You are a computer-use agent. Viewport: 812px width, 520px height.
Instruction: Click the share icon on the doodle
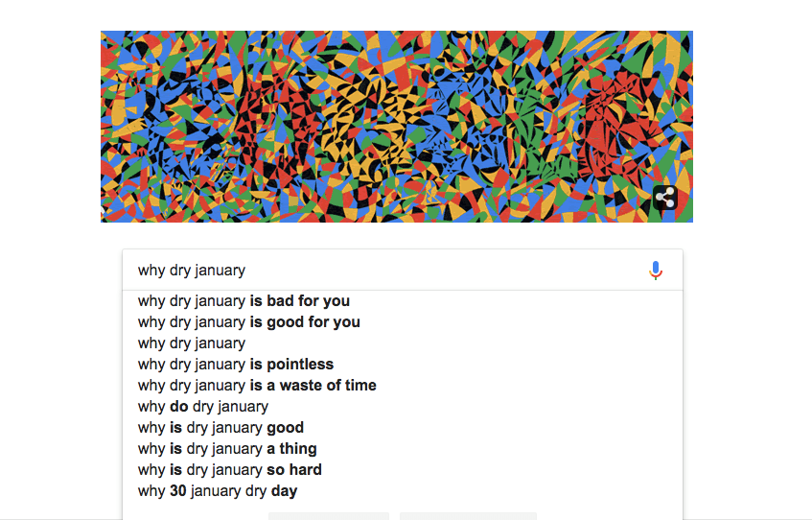665,198
